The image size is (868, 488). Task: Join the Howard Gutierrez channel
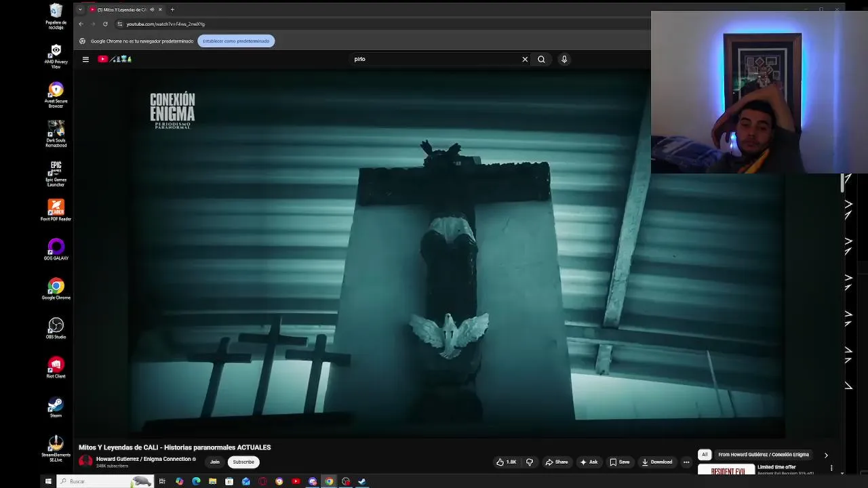point(215,462)
